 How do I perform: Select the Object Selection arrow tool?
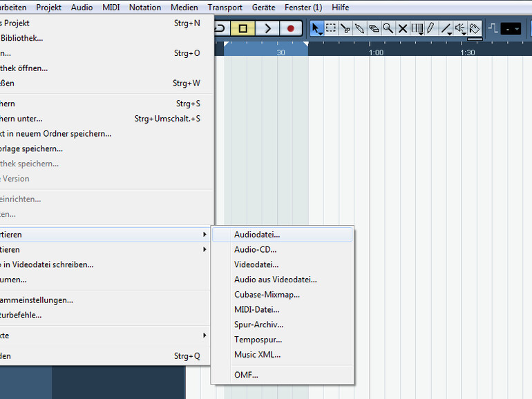click(x=316, y=28)
